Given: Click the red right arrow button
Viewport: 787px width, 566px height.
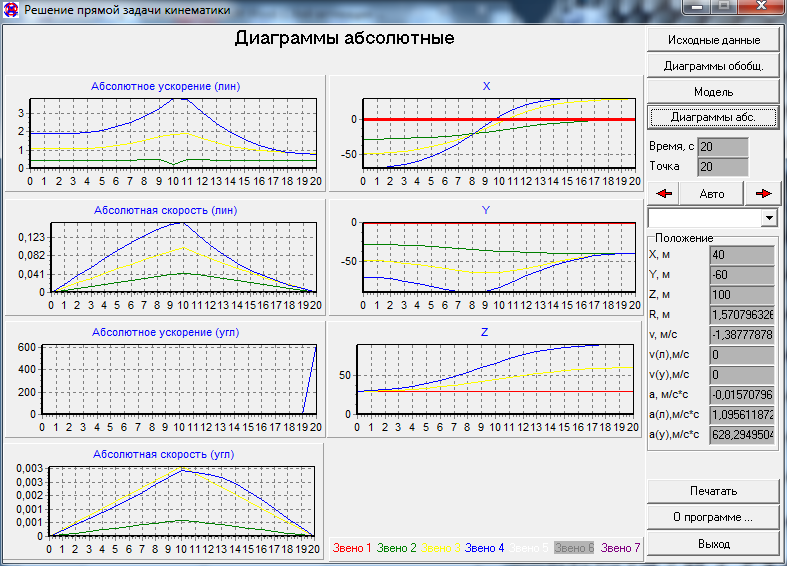Looking at the screenshot, I should pyautogui.click(x=763, y=194).
